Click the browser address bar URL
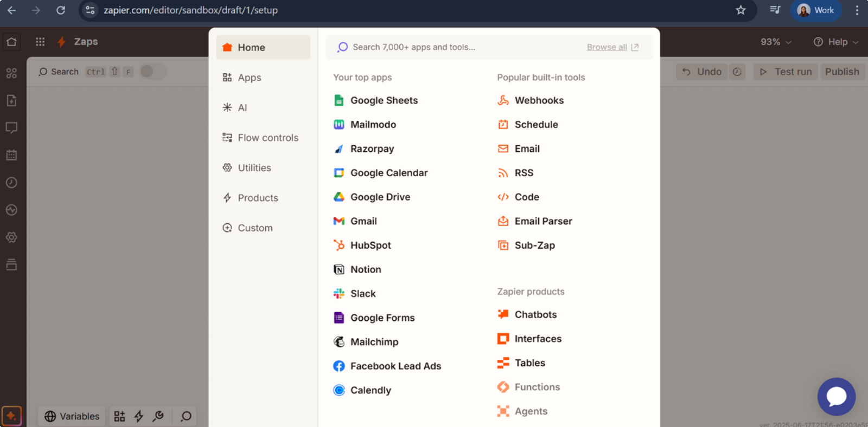 click(x=190, y=10)
